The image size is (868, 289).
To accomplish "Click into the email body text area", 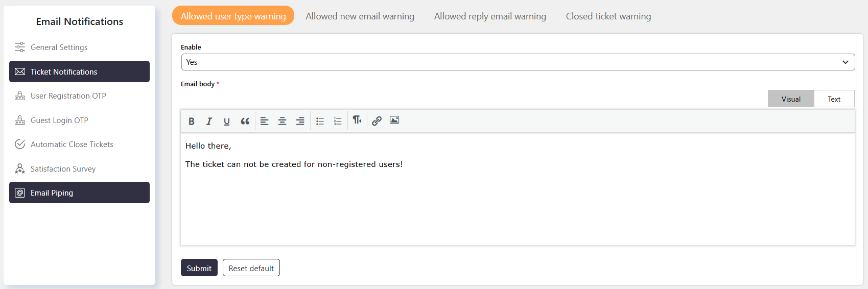I will click(518, 189).
